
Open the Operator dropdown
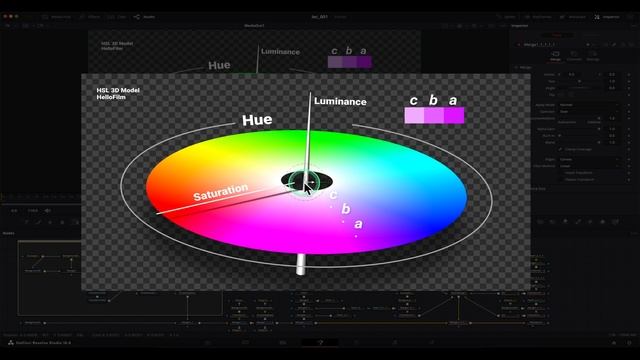pos(589,111)
